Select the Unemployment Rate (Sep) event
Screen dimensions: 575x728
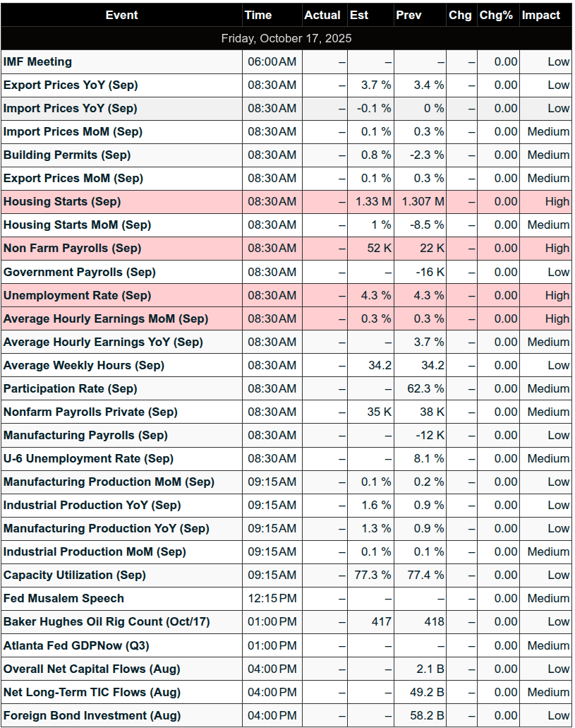coord(77,295)
